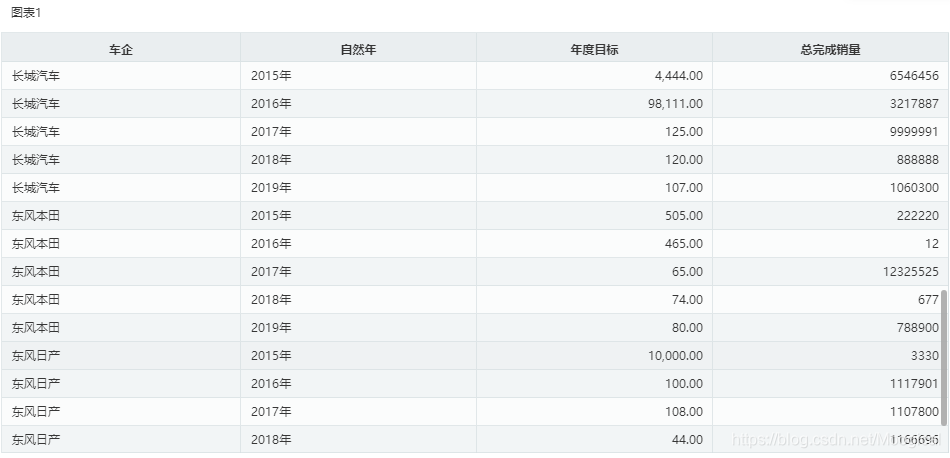950x458 pixels.
Task: Click the 80.00 annual target value
Action: (x=690, y=328)
